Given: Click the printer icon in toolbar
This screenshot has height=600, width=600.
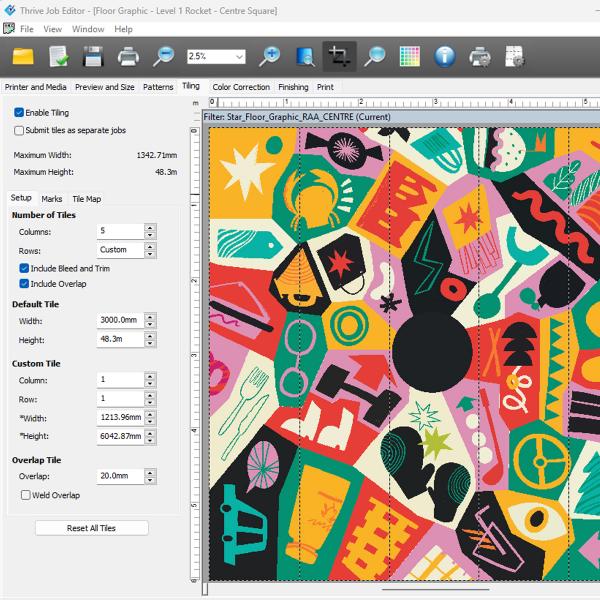Looking at the screenshot, I should [128, 56].
